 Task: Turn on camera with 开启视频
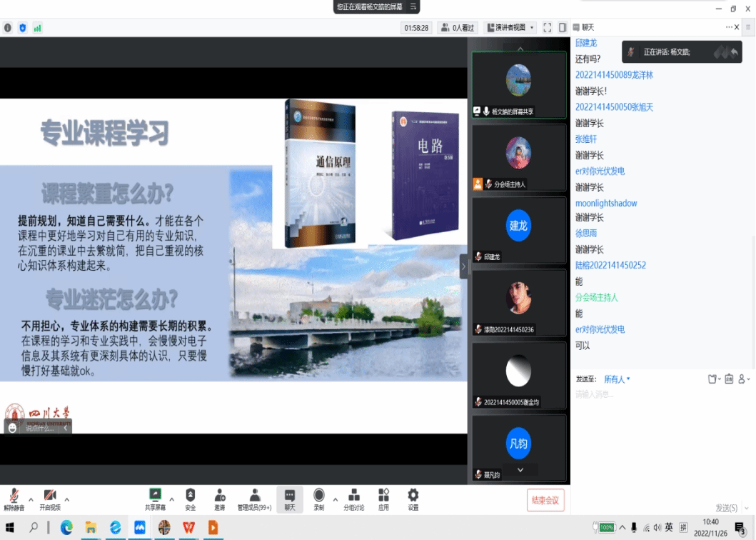[x=50, y=498]
